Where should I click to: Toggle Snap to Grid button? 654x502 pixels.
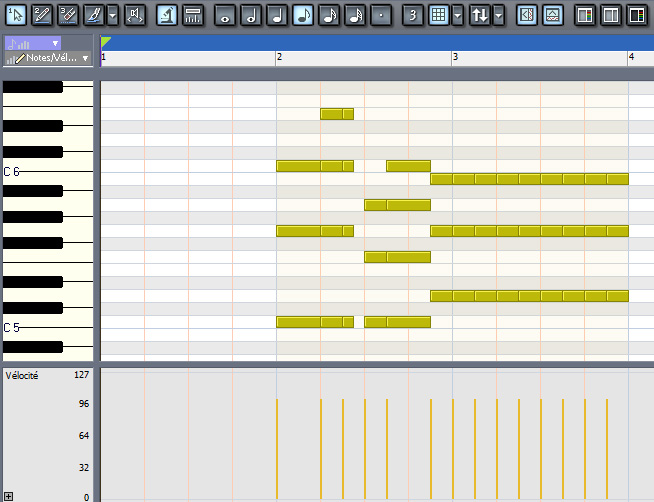(x=438, y=15)
